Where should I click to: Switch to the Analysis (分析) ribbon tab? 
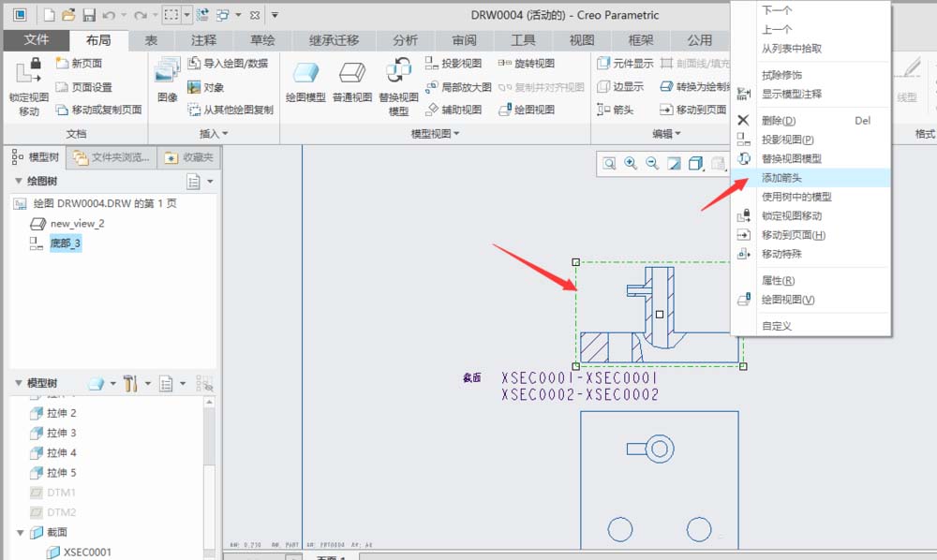[405, 40]
